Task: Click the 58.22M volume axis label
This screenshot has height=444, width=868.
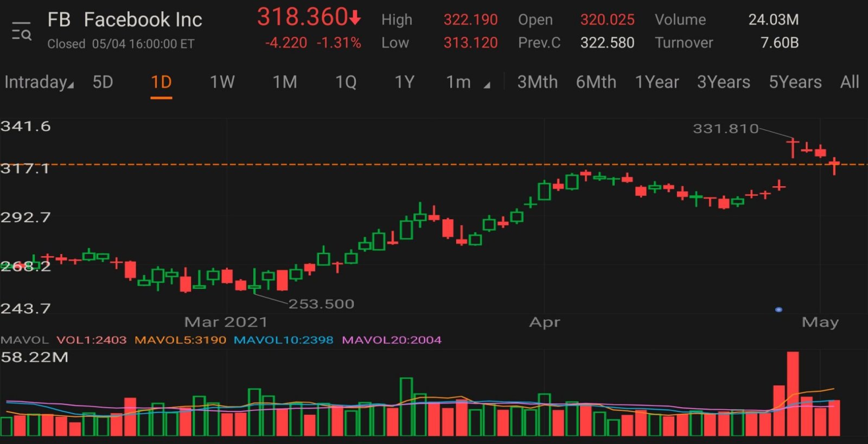Action: pyautogui.click(x=34, y=357)
